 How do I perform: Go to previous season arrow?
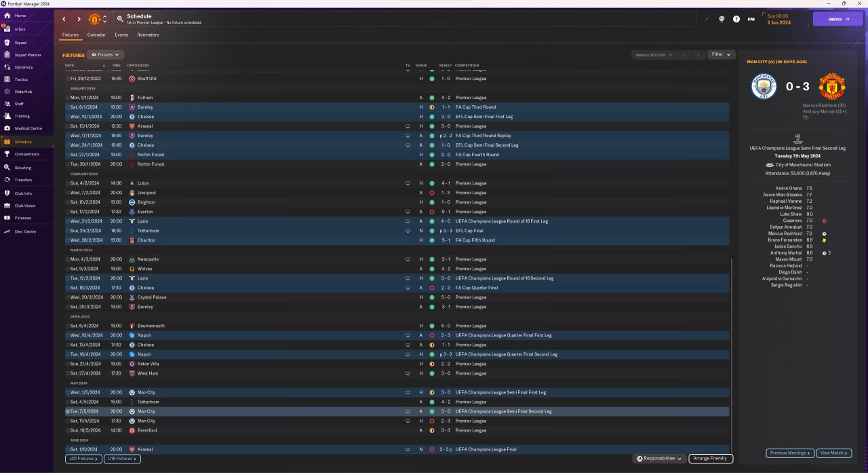pos(684,54)
